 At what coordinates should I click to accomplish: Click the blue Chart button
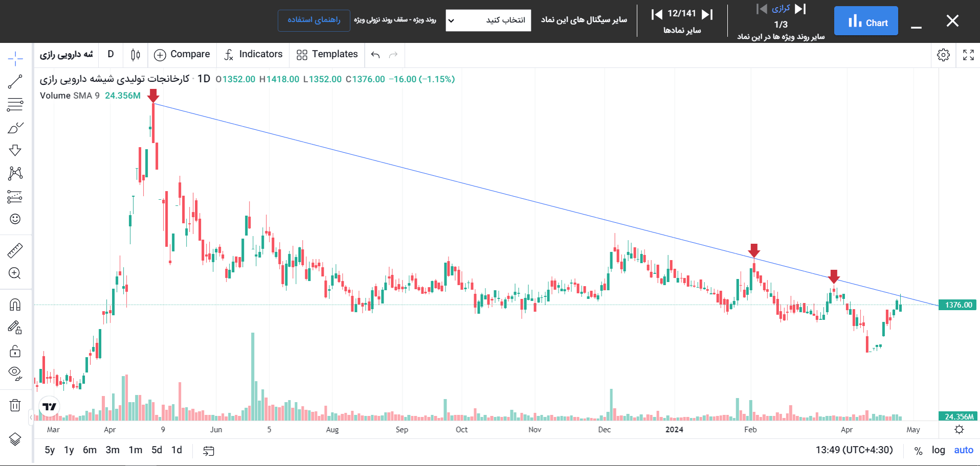865,21
